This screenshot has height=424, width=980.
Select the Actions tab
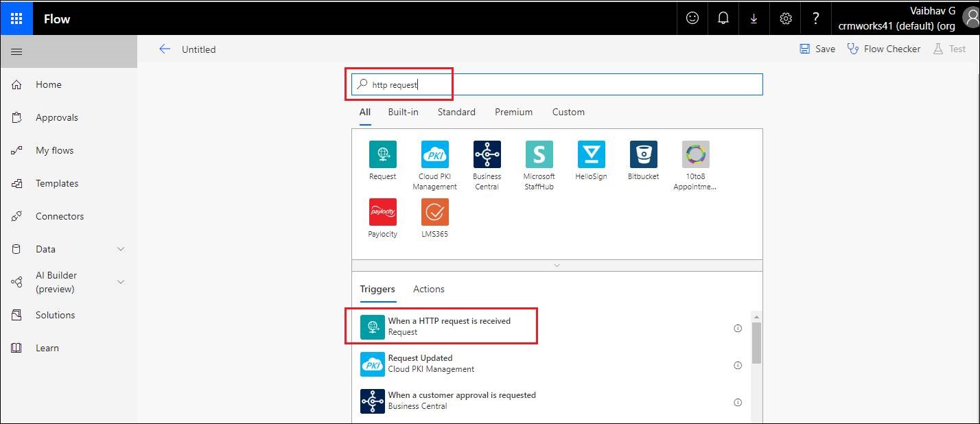tap(429, 289)
